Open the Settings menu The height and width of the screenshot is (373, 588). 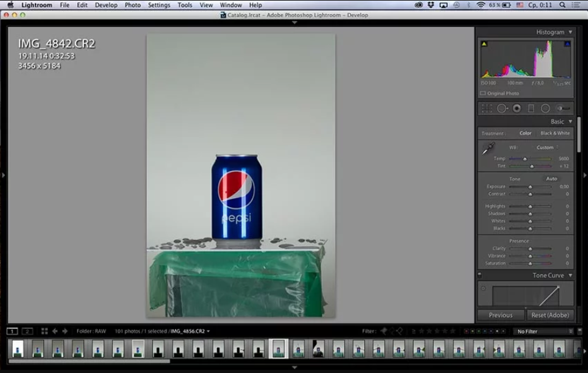pyautogui.click(x=159, y=5)
